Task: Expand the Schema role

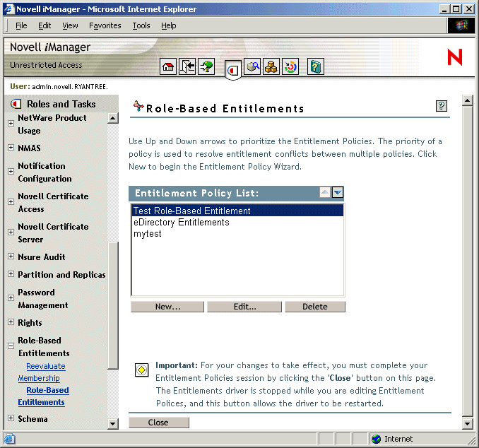Action: click(x=11, y=418)
